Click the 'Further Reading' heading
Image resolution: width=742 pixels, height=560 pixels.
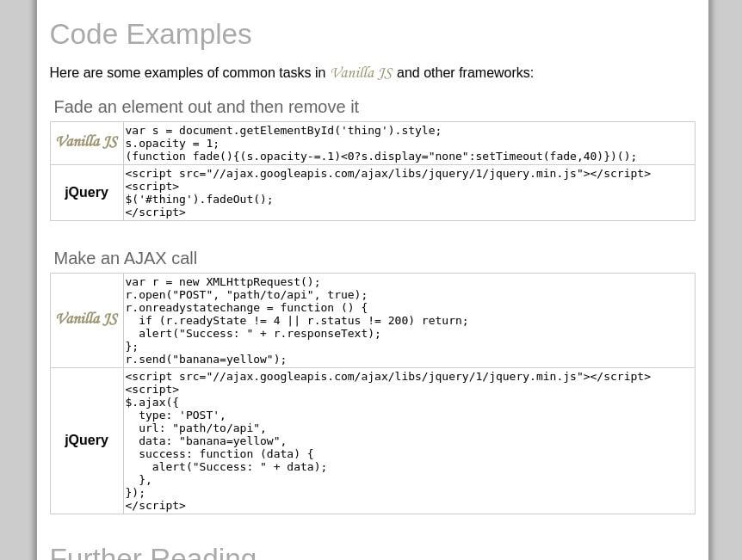pyautogui.click(x=153, y=553)
